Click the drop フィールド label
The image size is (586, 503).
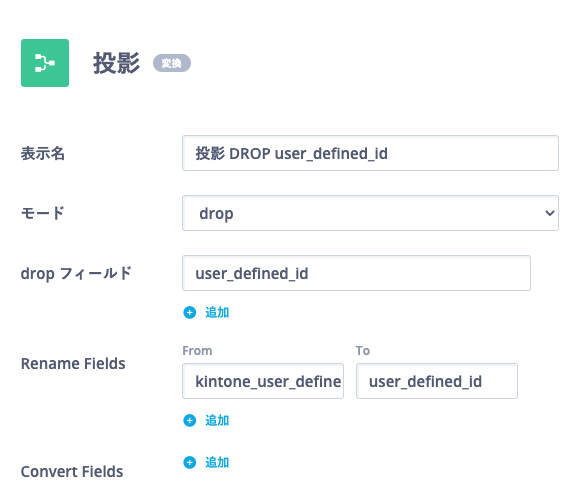pyautogui.click(x=76, y=274)
